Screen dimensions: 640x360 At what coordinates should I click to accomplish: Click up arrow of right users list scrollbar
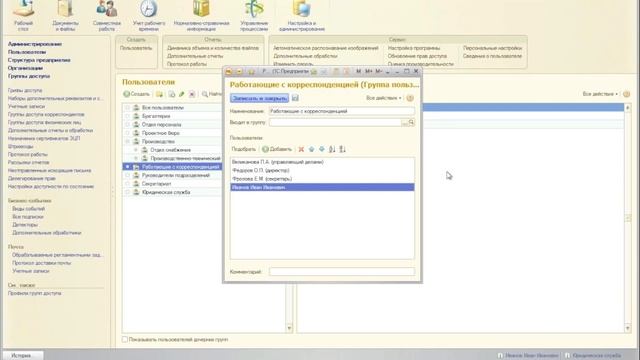(x=628, y=108)
